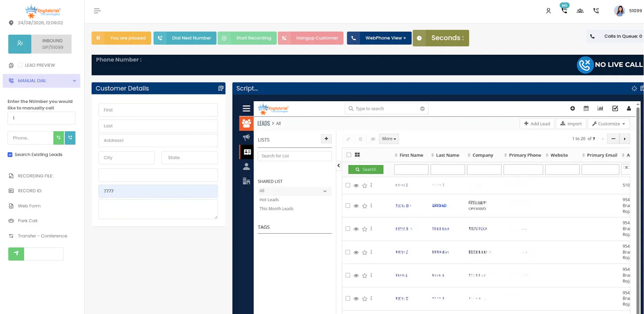Screen dimensions: 644x314
Task: Expand Customer Details panel icon
Action: (221, 88)
